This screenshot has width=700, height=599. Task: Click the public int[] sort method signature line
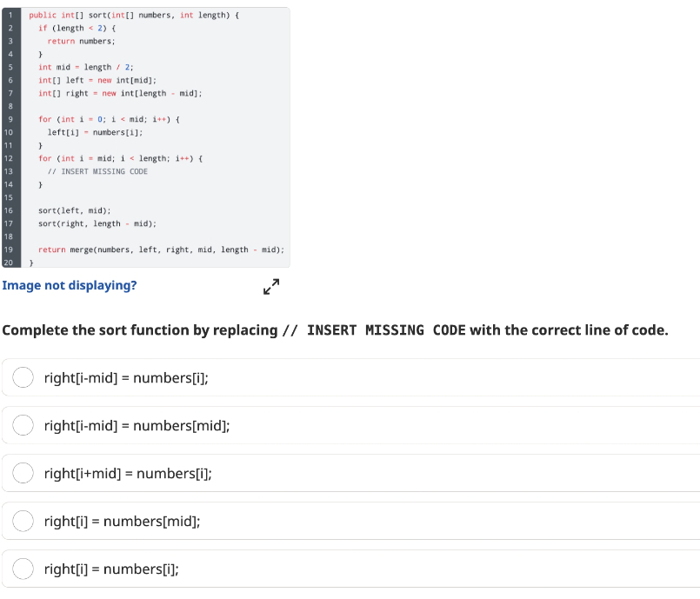134,15
